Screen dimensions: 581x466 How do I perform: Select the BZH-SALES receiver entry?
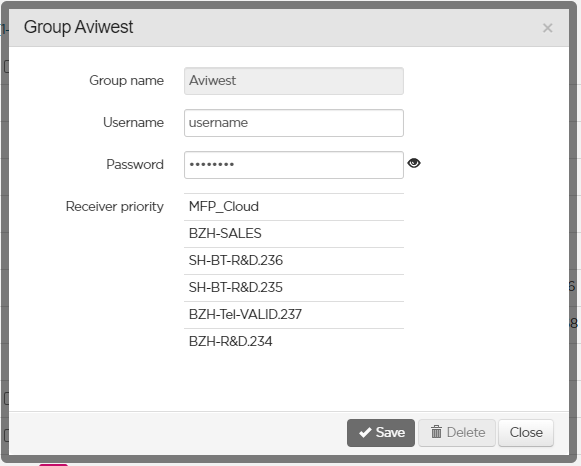click(294, 234)
